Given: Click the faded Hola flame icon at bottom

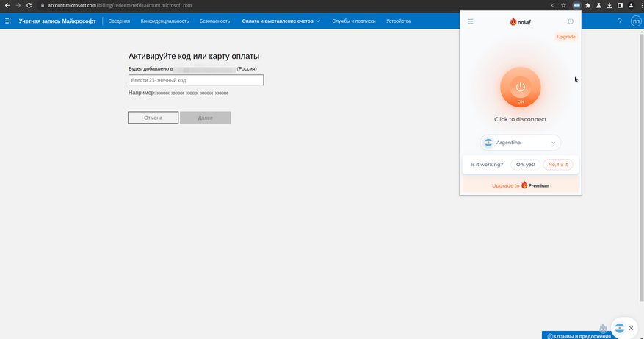Looking at the screenshot, I should coord(603,328).
